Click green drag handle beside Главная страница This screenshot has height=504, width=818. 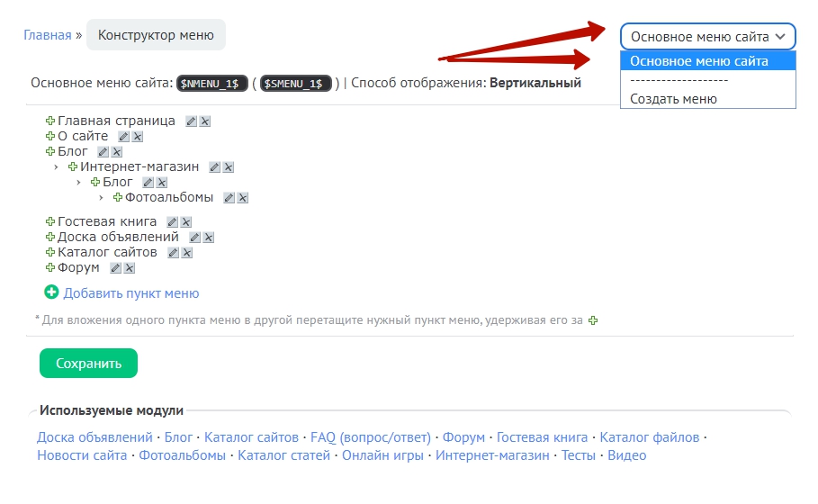click(50, 121)
